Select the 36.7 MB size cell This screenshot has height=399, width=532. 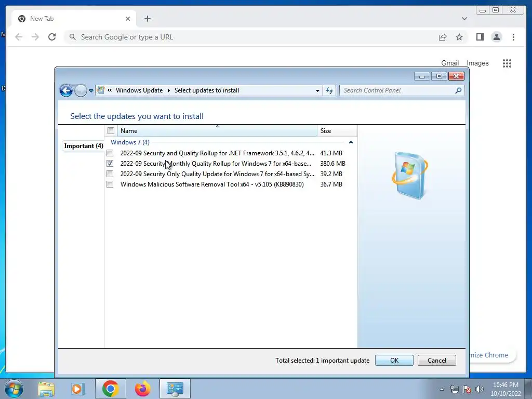click(331, 184)
